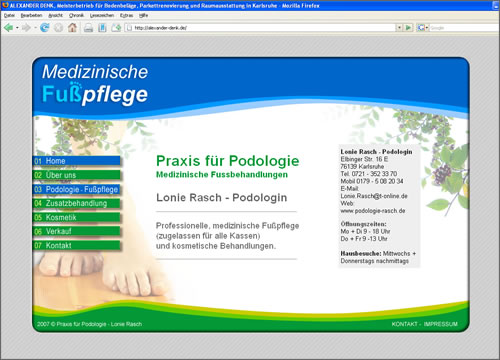The width and height of the screenshot is (500, 360).
Task: Open the forward history dropdown arrow
Action: point(35,28)
